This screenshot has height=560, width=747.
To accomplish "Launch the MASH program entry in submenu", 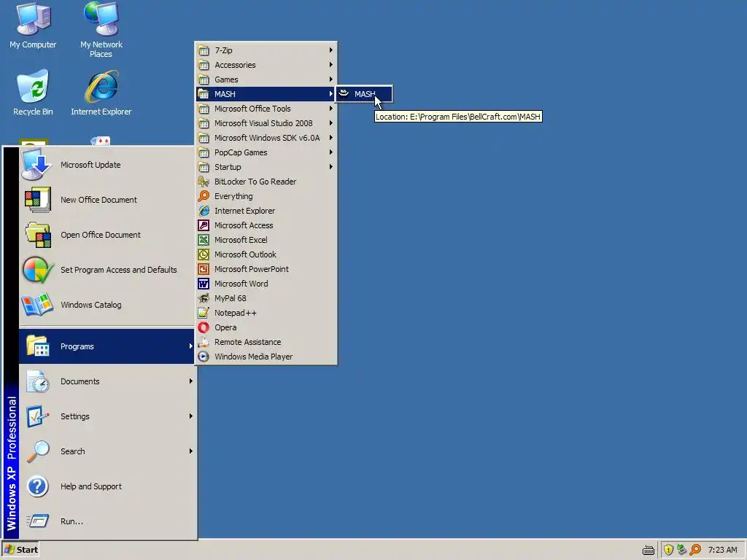I will pos(364,94).
